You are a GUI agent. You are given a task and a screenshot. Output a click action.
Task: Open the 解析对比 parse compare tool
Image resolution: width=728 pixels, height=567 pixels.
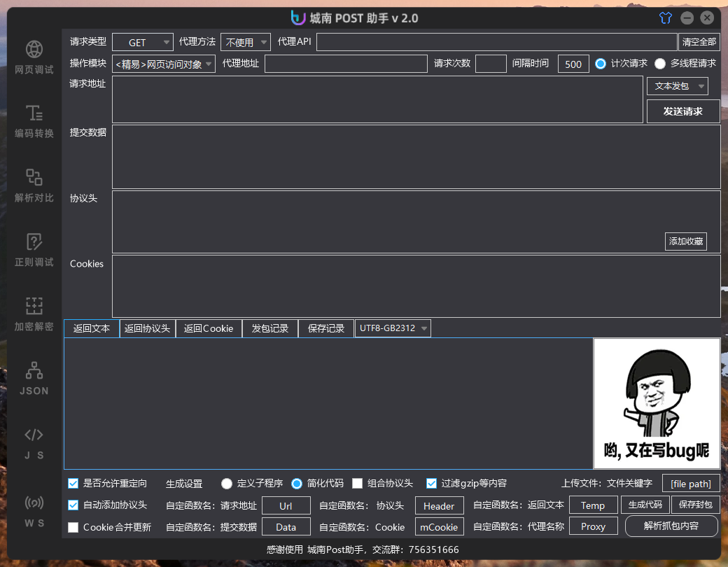[34, 185]
